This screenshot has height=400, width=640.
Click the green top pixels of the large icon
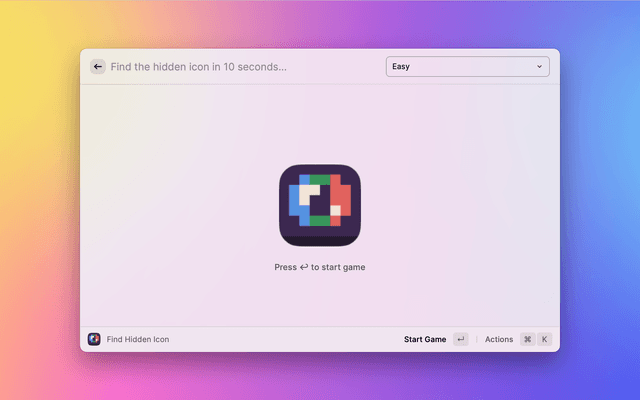coord(321,180)
